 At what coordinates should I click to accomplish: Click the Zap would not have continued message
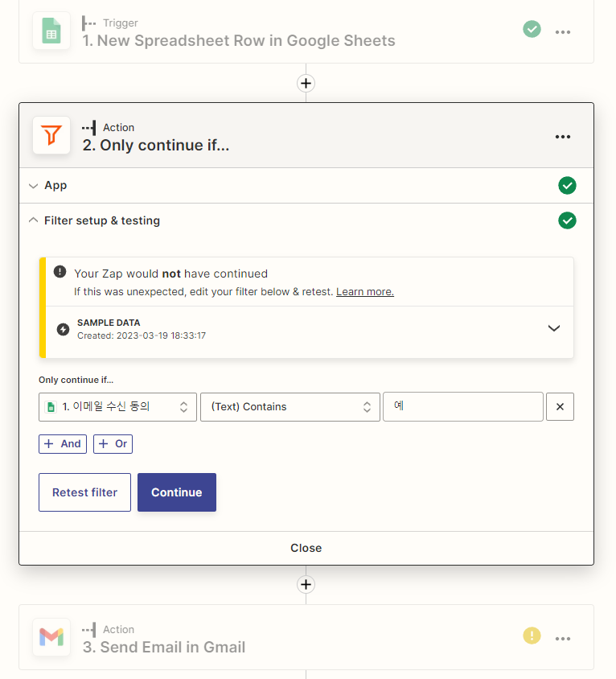click(x=170, y=274)
